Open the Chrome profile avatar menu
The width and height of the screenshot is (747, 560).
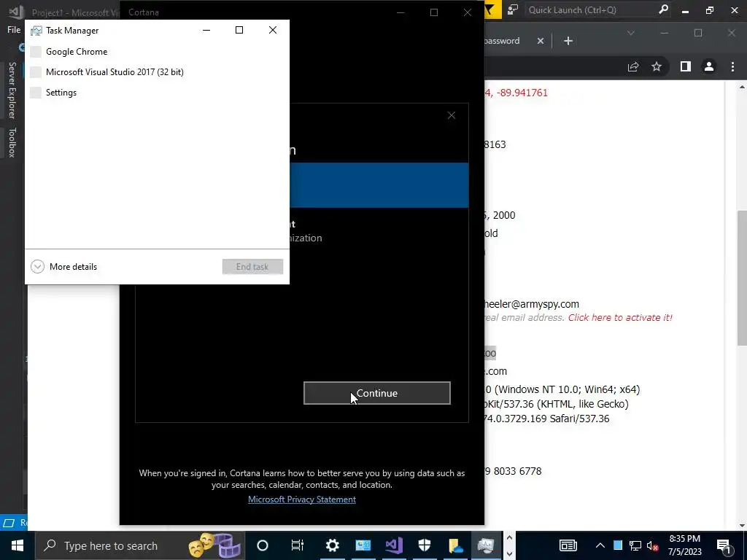pyautogui.click(x=709, y=66)
